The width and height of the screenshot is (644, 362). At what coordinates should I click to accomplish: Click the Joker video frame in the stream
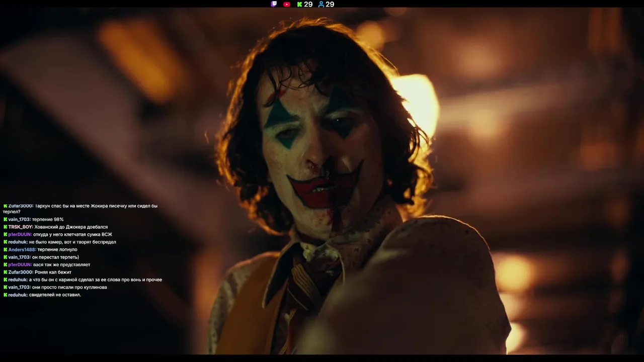(322, 181)
